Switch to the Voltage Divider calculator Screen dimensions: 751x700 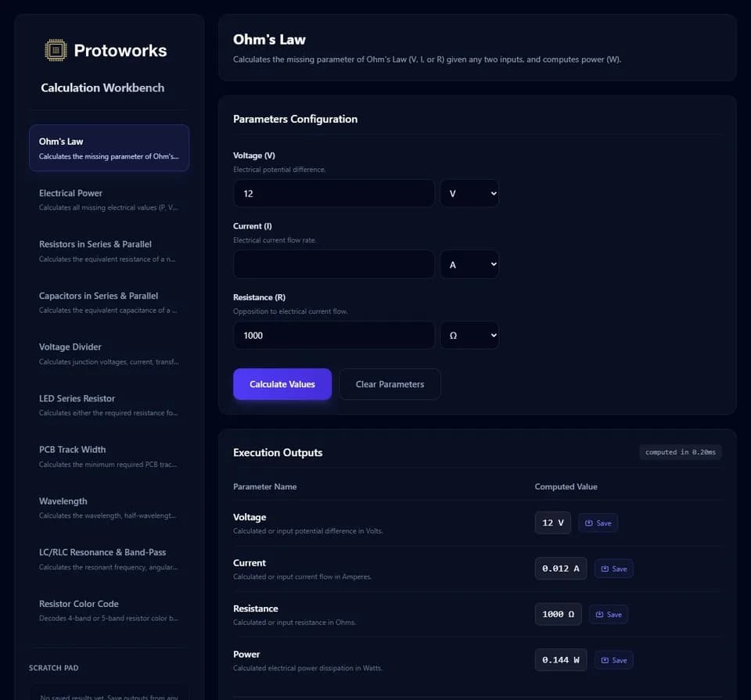(x=110, y=354)
